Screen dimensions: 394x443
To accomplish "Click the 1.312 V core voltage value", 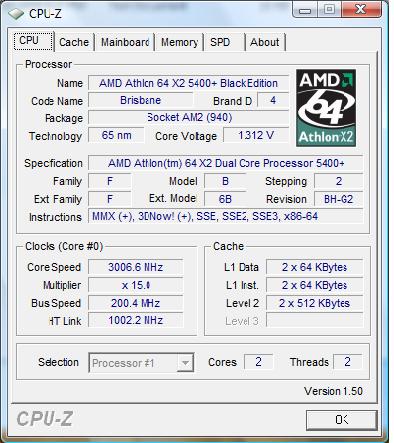I will pyautogui.click(x=256, y=135).
